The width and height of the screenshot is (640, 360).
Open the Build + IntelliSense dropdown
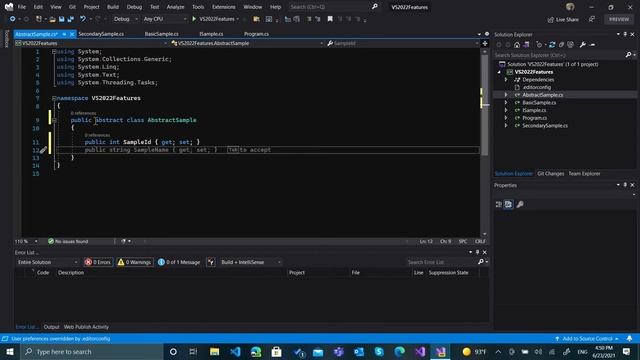tap(251, 262)
